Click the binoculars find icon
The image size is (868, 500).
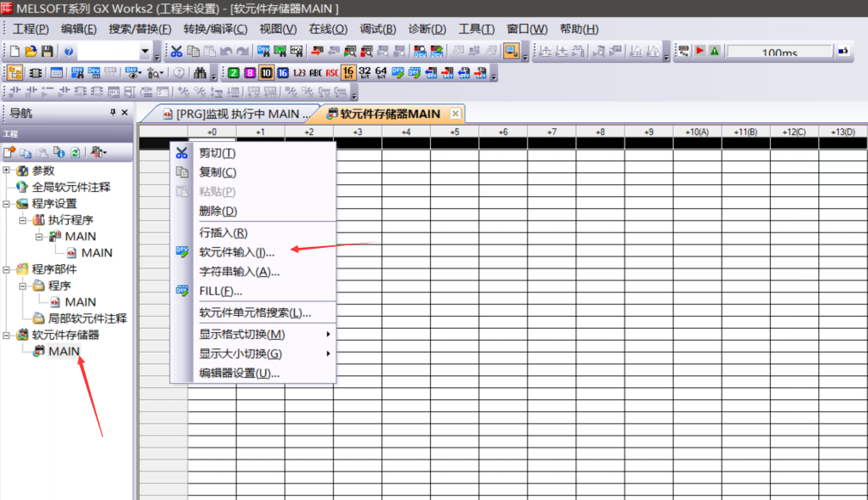(x=200, y=72)
